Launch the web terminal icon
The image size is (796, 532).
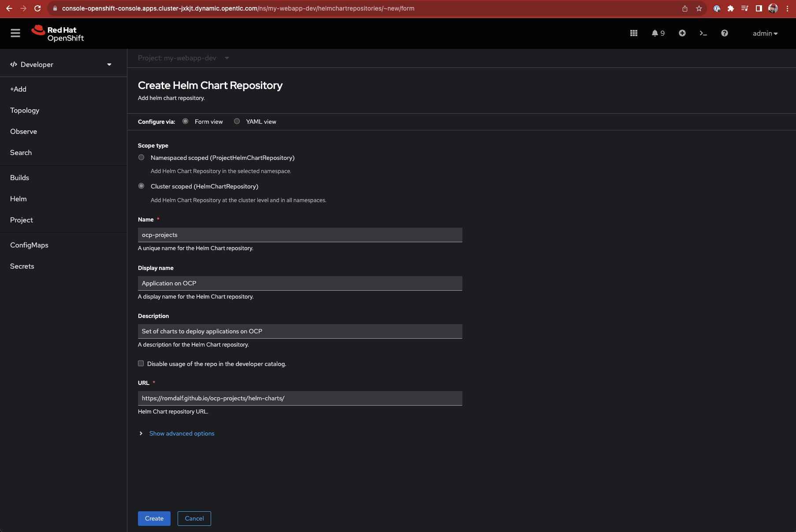point(703,33)
